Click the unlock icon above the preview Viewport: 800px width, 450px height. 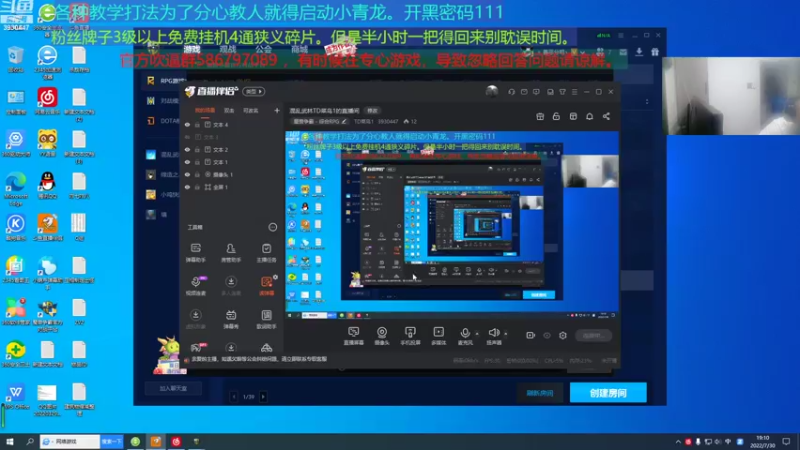[556, 116]
